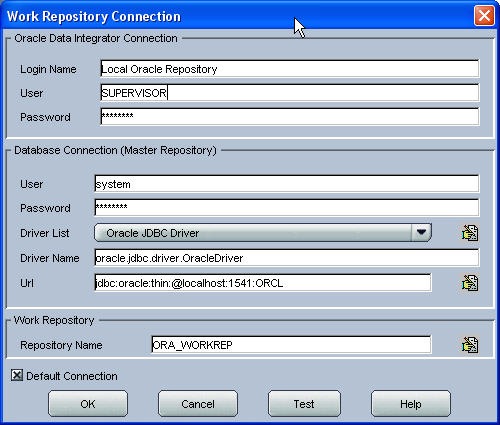The height and width of the screenshot is (425, 500).
Task: Click the SUPERVISOR user field
Action: pyautogui.click(x=290, y=93)
